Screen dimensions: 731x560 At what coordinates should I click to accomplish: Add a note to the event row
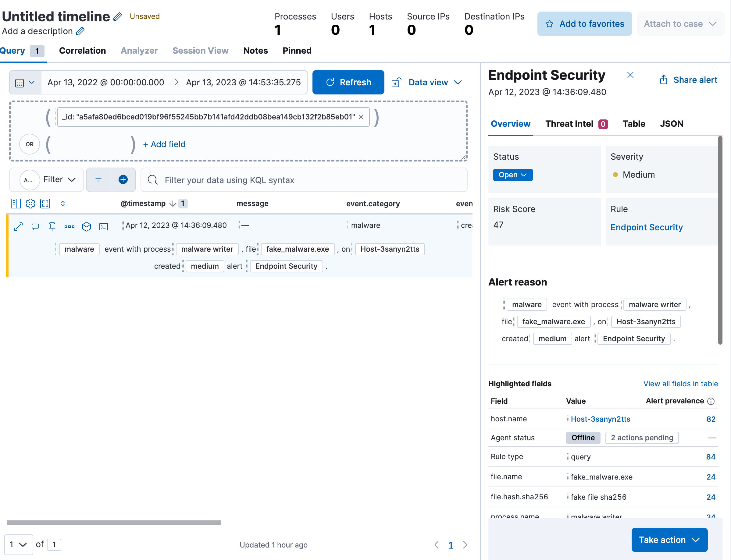click(x=35, y=226)
